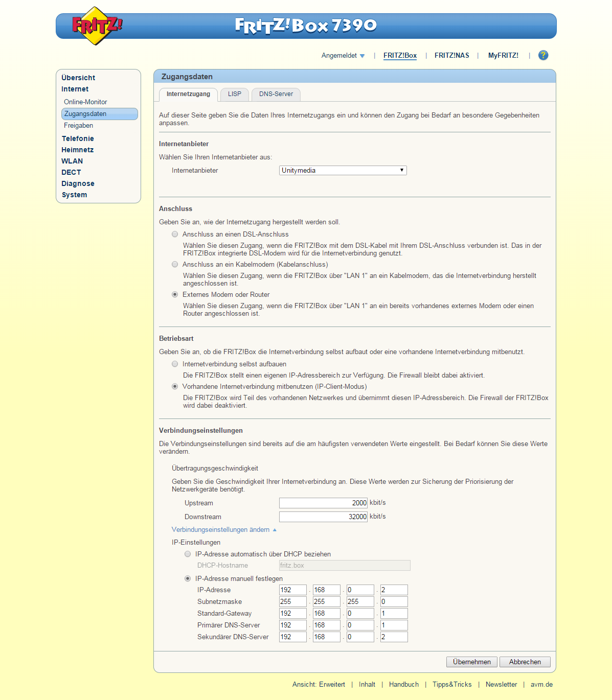Expand the Internetanbieter Unitymedia dropdown
Viewport: 612px width, 700px height.
[x=343, y=171]
